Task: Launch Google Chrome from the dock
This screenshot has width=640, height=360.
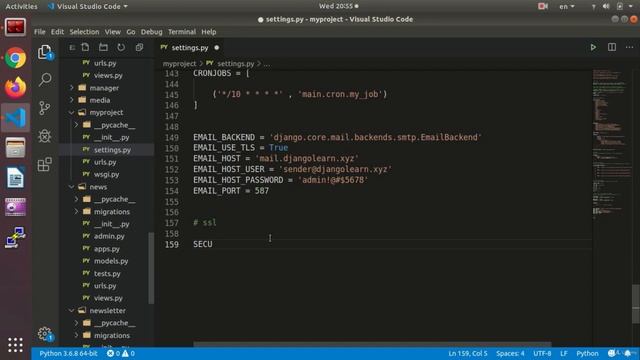Action: [16, 58]
